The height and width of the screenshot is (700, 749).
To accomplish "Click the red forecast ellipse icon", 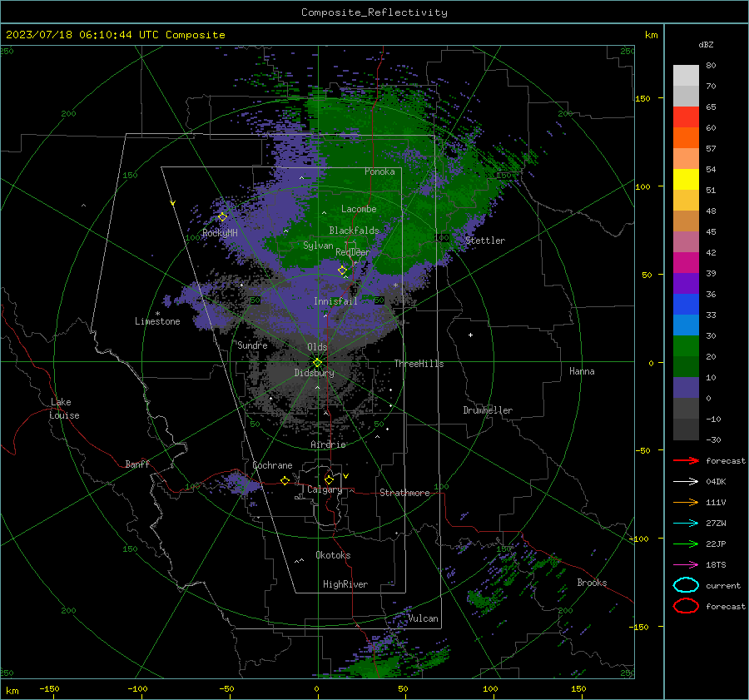I will (x=686, y=606).
